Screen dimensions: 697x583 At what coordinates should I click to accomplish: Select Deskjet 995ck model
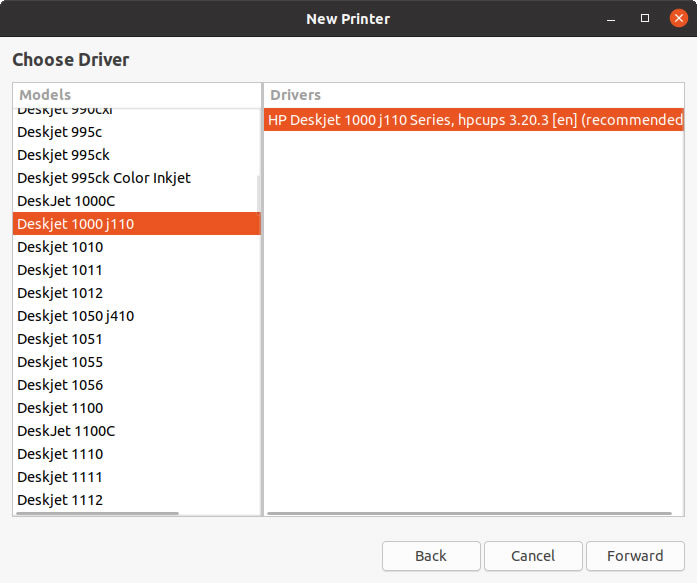point(136,155)
